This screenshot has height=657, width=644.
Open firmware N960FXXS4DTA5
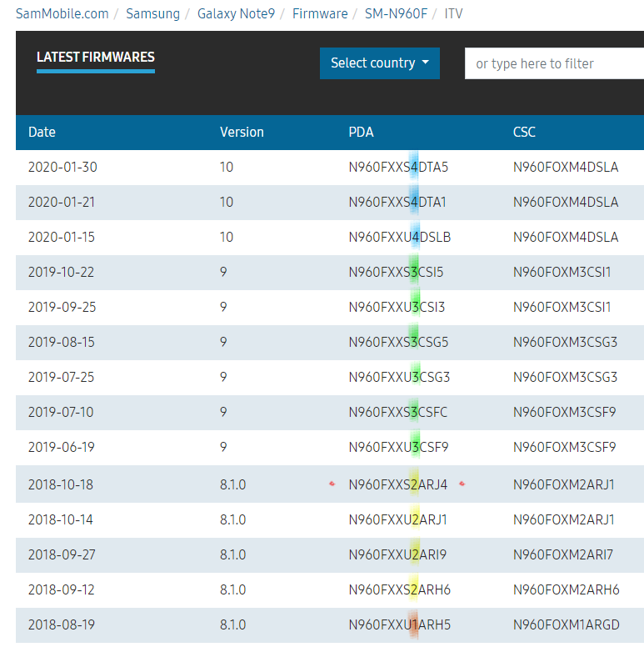pyautogui.click(x=398, y=168)
